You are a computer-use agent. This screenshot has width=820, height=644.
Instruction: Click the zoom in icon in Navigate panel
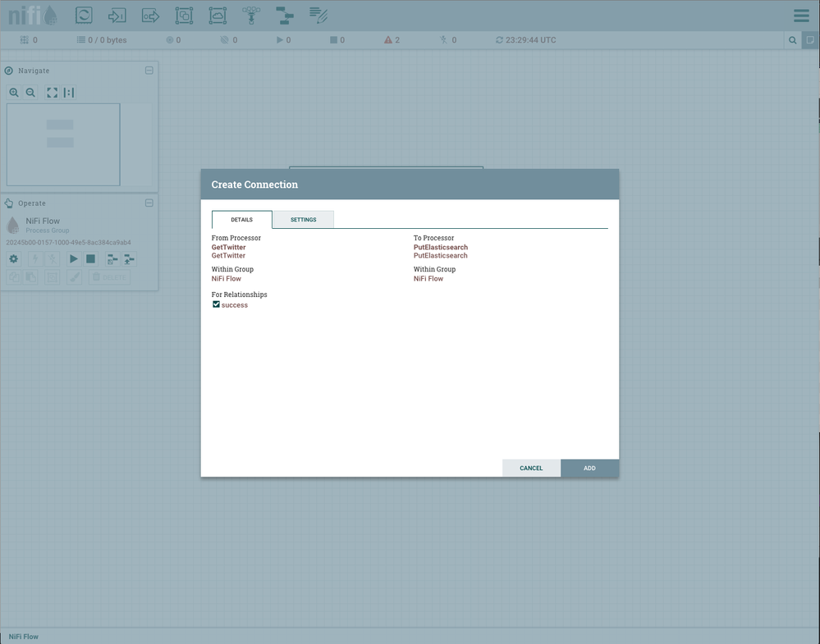pyautogui.click(x=14, y=93)
